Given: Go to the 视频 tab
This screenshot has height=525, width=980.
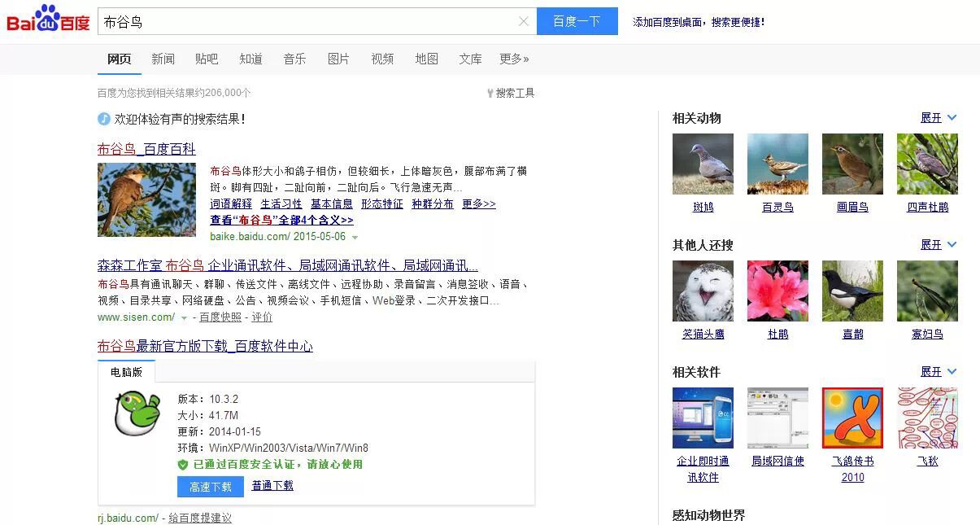Looking at the screenshot, I should [382, 59].
